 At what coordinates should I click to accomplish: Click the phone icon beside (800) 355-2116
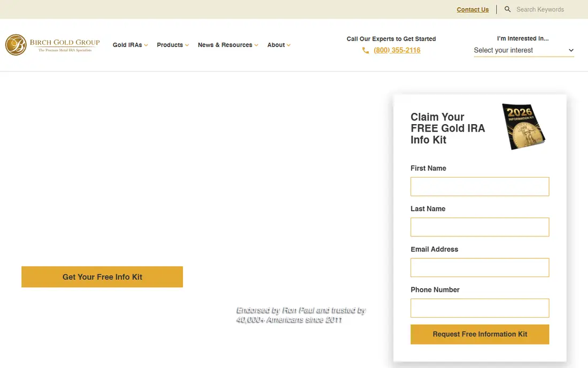[366, 50]
